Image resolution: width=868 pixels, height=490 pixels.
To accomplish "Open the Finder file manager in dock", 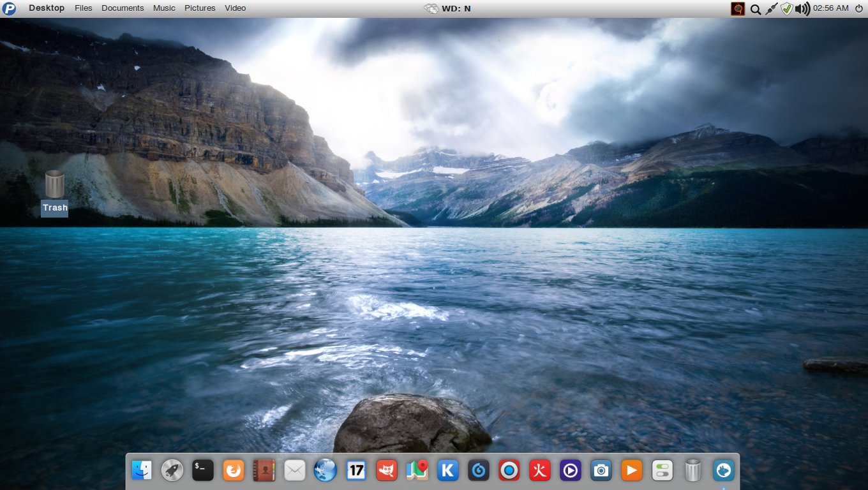I will coord(142,471).
